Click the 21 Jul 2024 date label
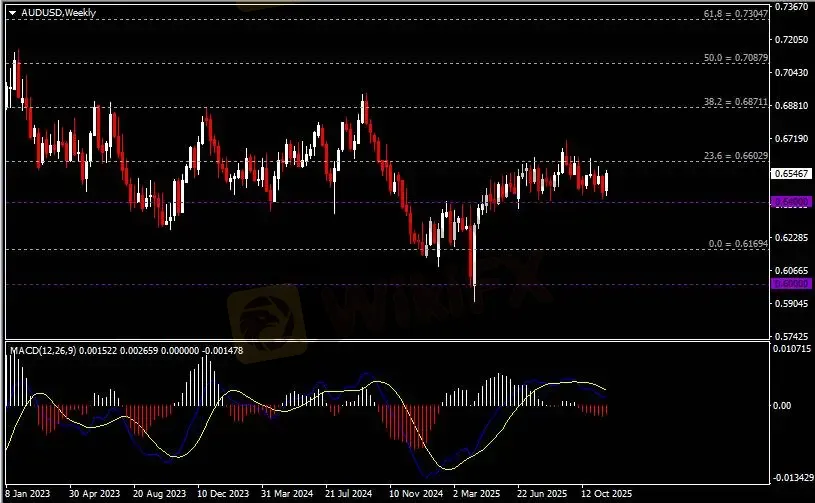 [350, 494]
